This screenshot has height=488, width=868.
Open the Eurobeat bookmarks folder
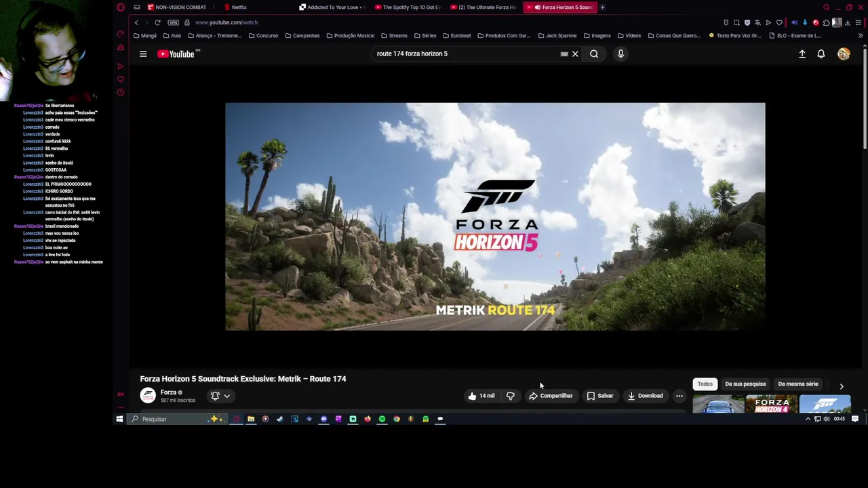pos(456,35)
